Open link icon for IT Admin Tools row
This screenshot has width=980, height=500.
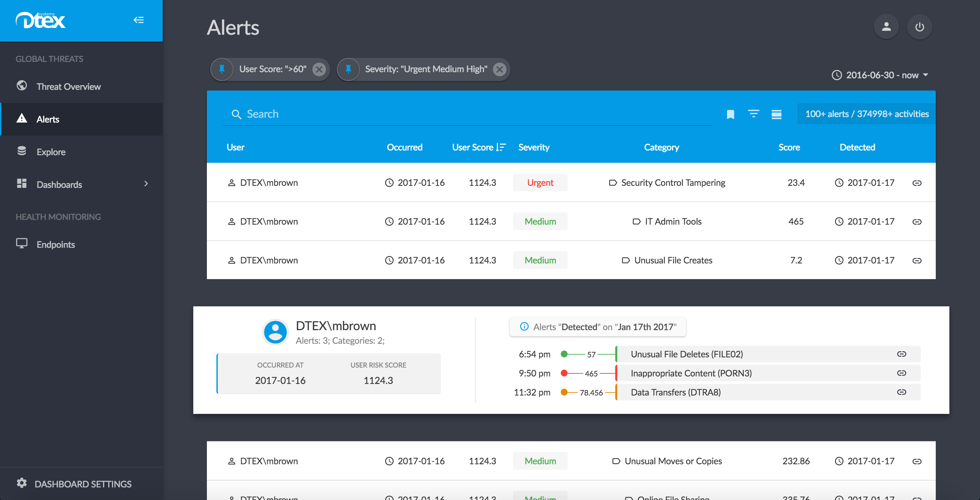pos(917,222)
